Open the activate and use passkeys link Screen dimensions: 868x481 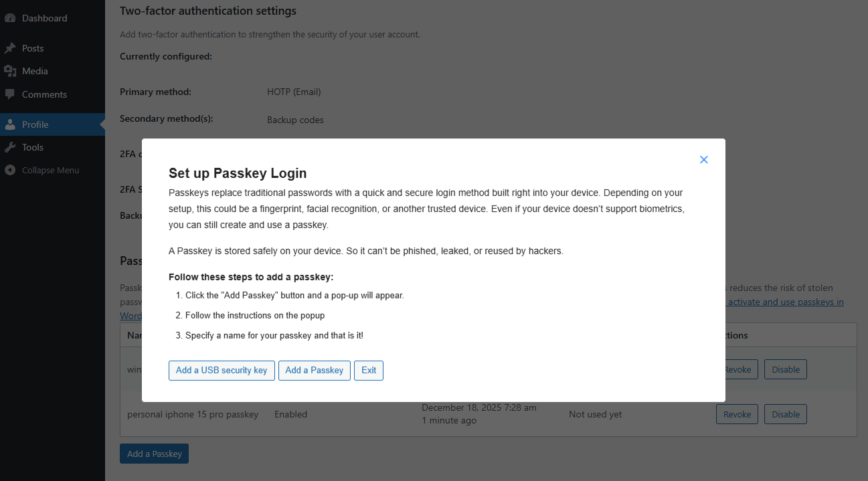[x=785, y=302]
